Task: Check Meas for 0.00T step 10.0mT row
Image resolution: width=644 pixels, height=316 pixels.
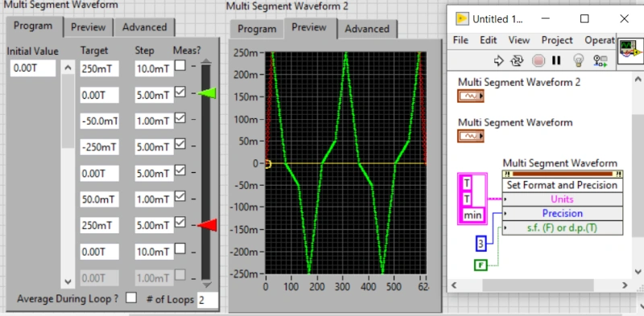Action: tap(180, 248)
